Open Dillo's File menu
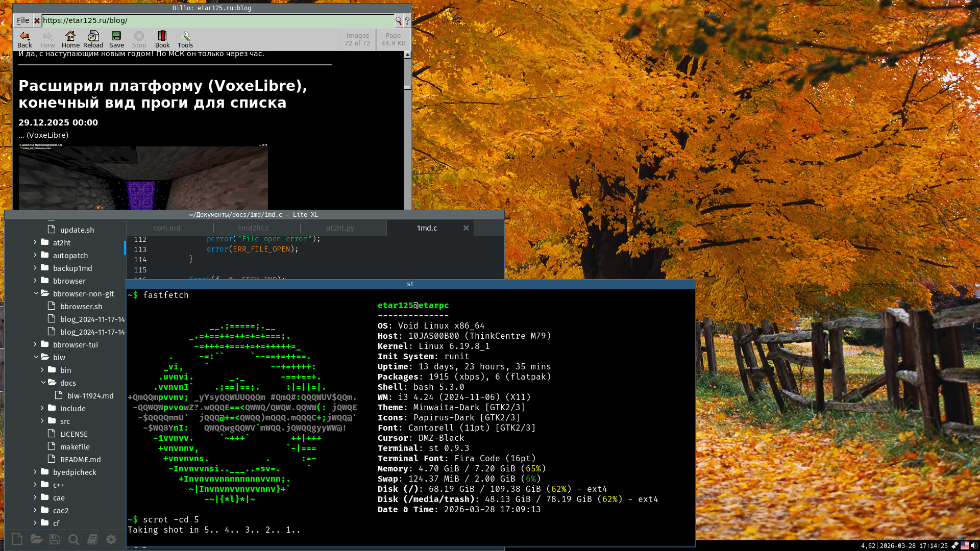 point(23,20)
